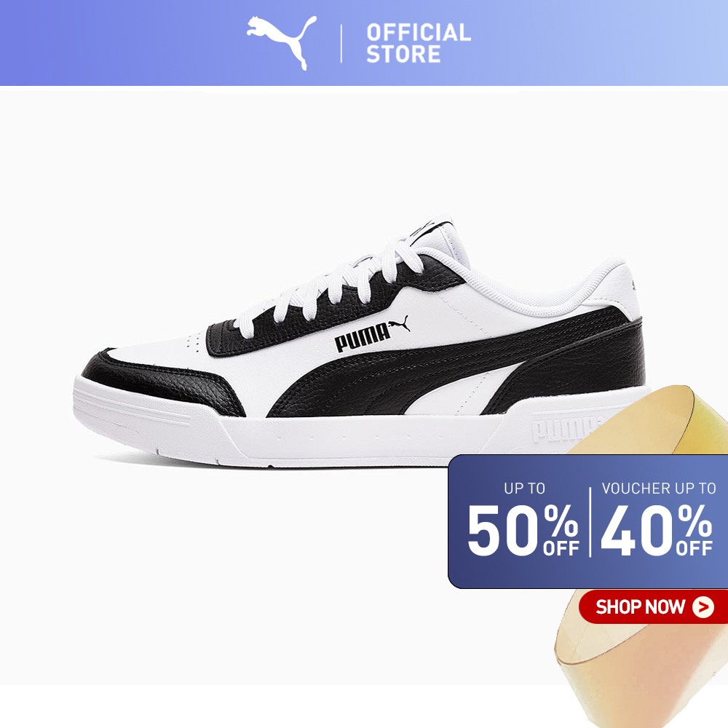Click the OFFICIAL STORE header text

coord(419,43)
